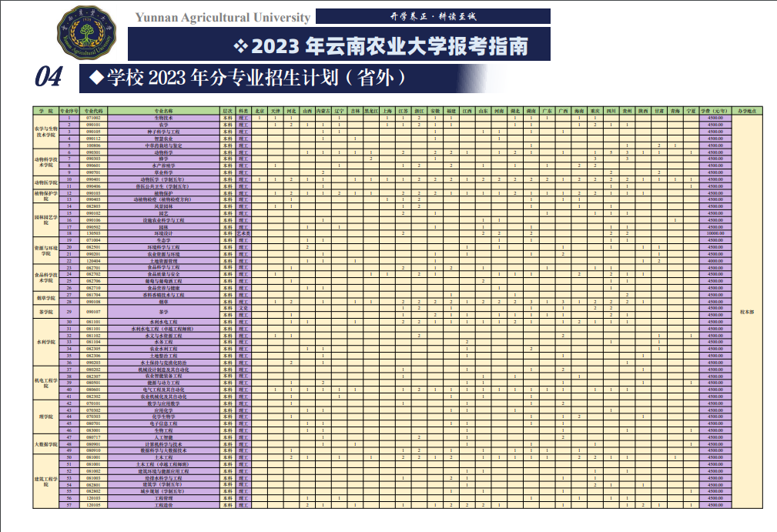Image resolution: width=777 pixels, height=532 pixels.
Task: Click the '学费（元/年）' column header
Action: [x=715, y=111]
